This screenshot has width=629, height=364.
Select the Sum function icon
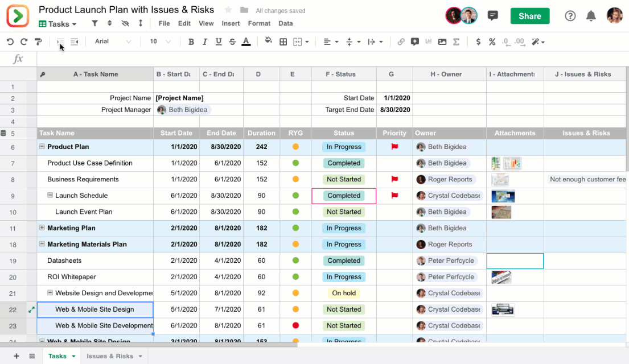(x=456, y=42)
